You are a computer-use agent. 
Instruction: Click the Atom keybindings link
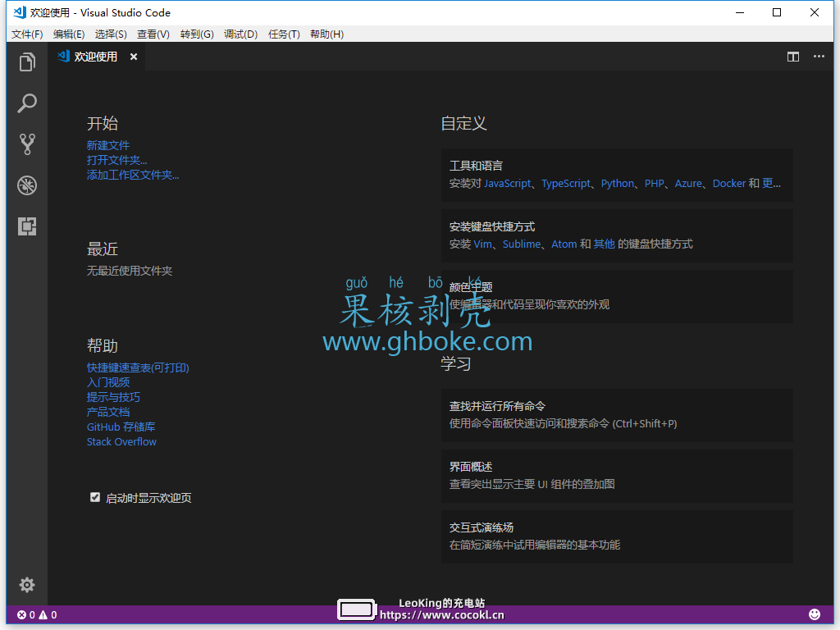(564, 244)
